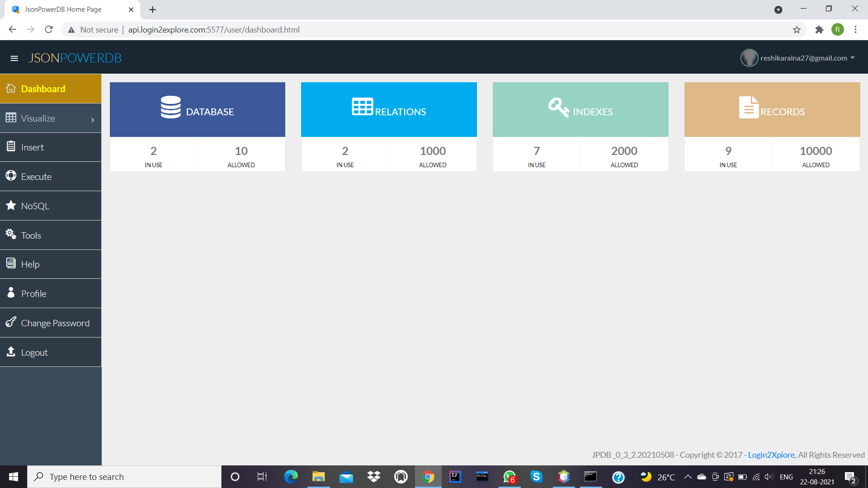
Task: Open the Dashboard menu item
Action: tap(51, 89)
